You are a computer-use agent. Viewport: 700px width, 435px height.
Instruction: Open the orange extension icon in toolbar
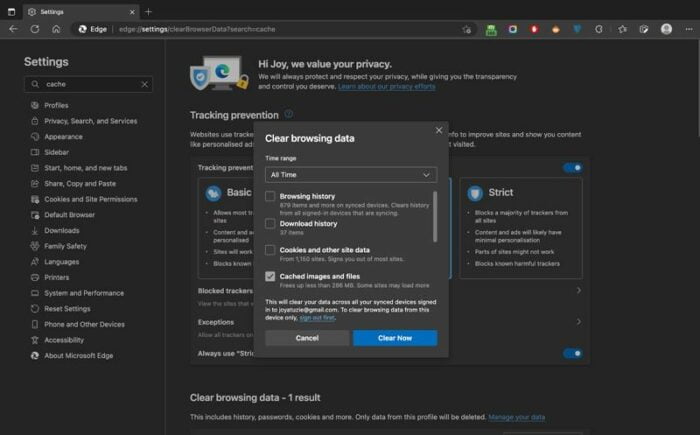[x=556, y=29]
